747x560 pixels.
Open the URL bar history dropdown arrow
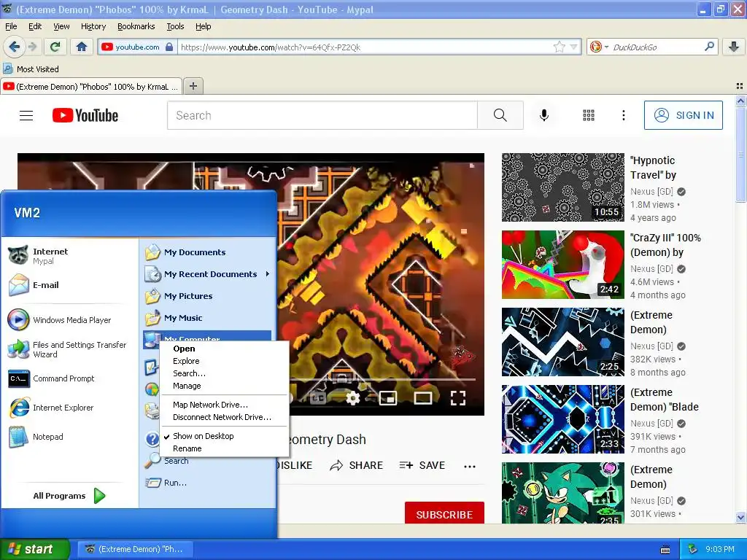pyautogui.click(x=573, y=47)
